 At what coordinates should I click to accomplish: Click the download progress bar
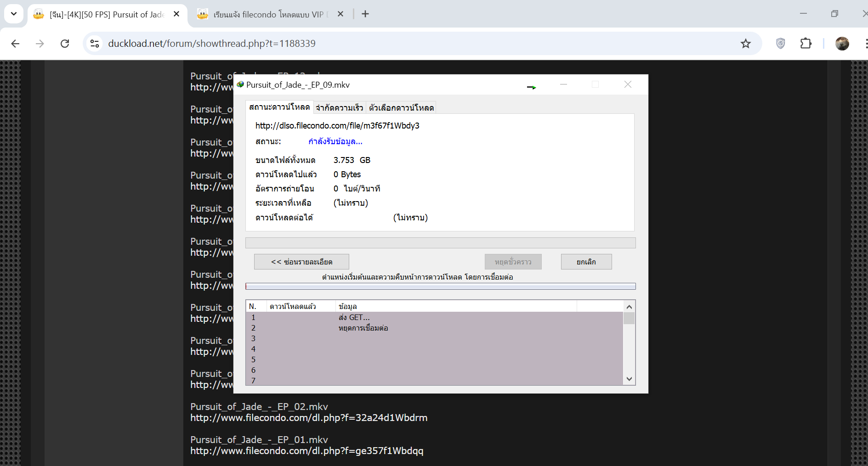point(440,243)
